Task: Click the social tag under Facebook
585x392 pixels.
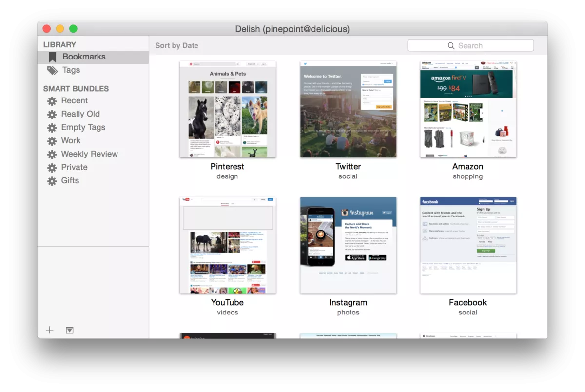Action: [468, 313]
